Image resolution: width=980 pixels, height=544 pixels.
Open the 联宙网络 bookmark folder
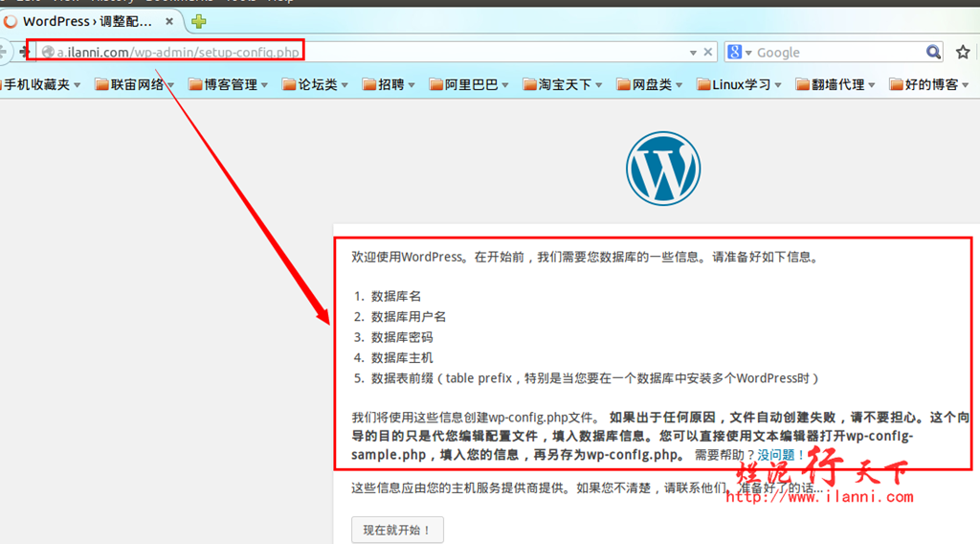pos(135,84)
